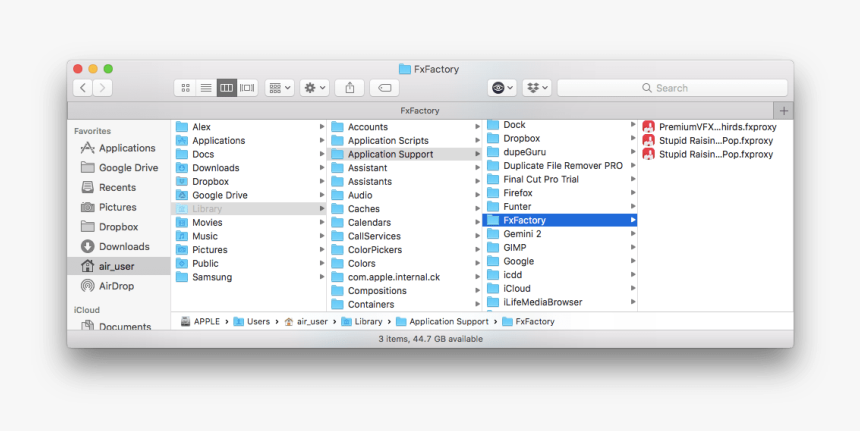Go forward with the forward arrow

click(x=102, y=88)
